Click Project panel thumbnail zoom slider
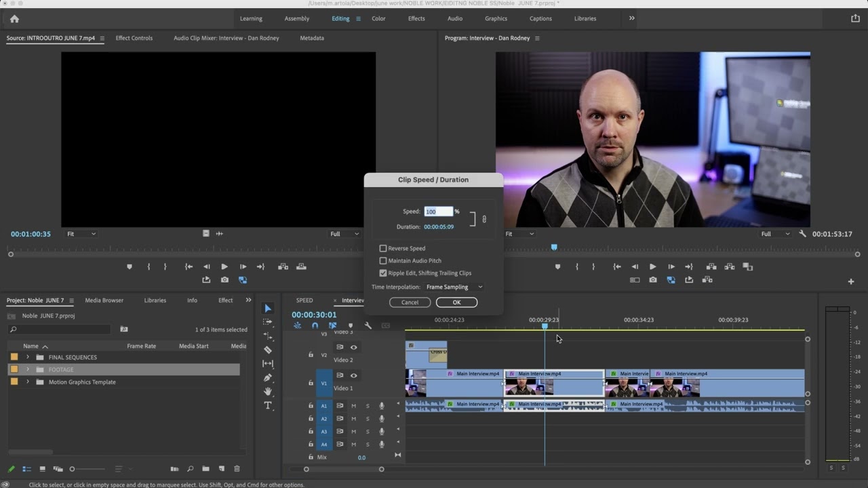Screen dimensions: 868x488 pos(88,469)
